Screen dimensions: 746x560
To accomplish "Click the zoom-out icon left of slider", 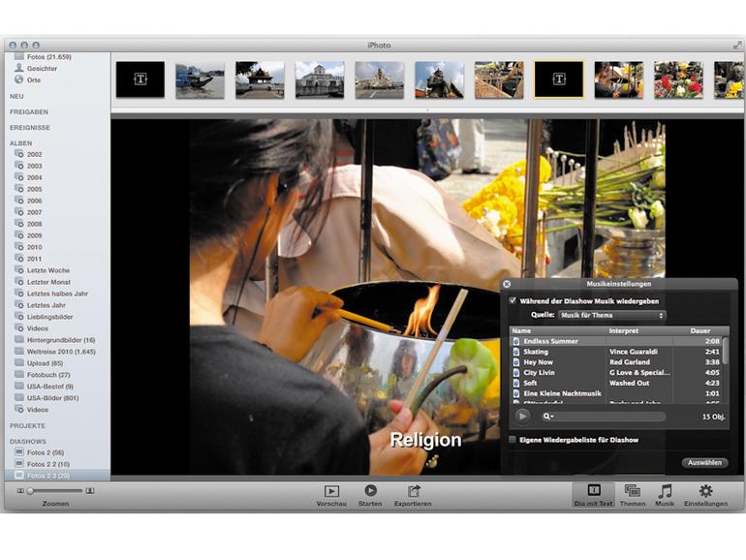I will point(20,490).
